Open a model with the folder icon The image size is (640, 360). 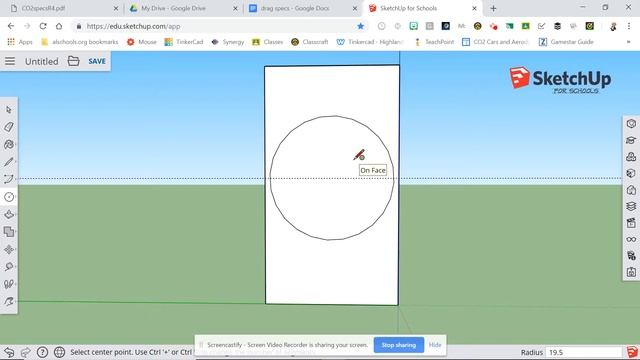point(73,61)
